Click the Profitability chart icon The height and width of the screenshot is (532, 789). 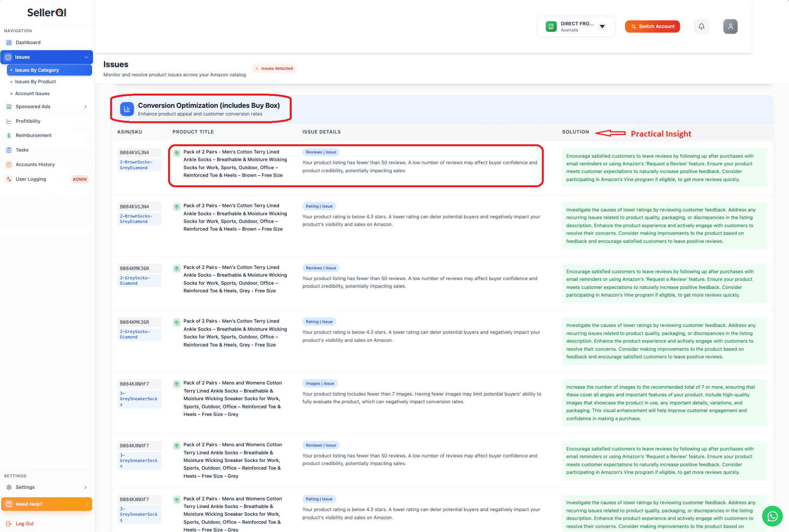pyautogui.click(x=8, y=121)
